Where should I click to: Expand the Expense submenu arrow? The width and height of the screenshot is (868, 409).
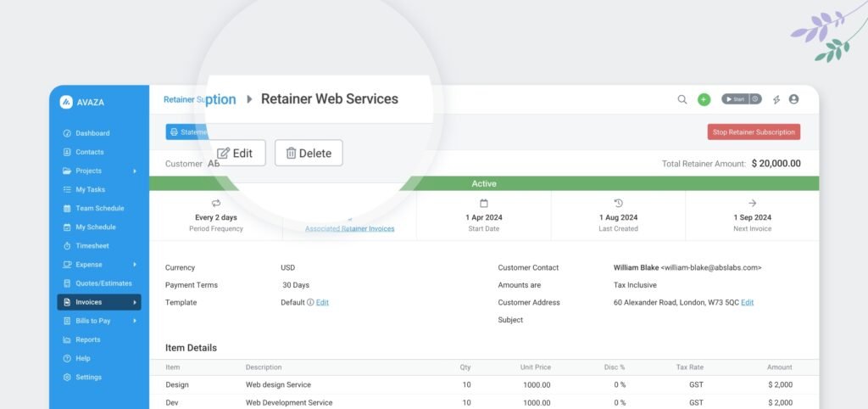point(134,265)
